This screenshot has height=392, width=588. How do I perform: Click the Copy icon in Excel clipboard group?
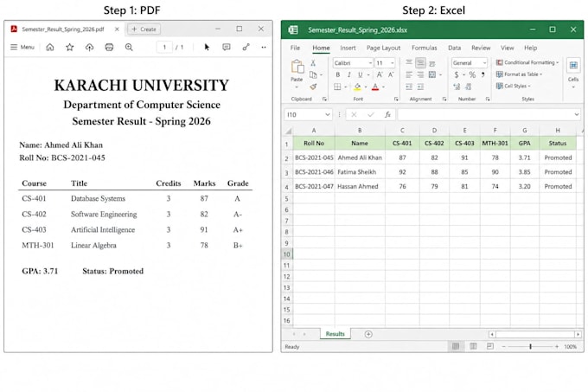click(x=313, y=74)
